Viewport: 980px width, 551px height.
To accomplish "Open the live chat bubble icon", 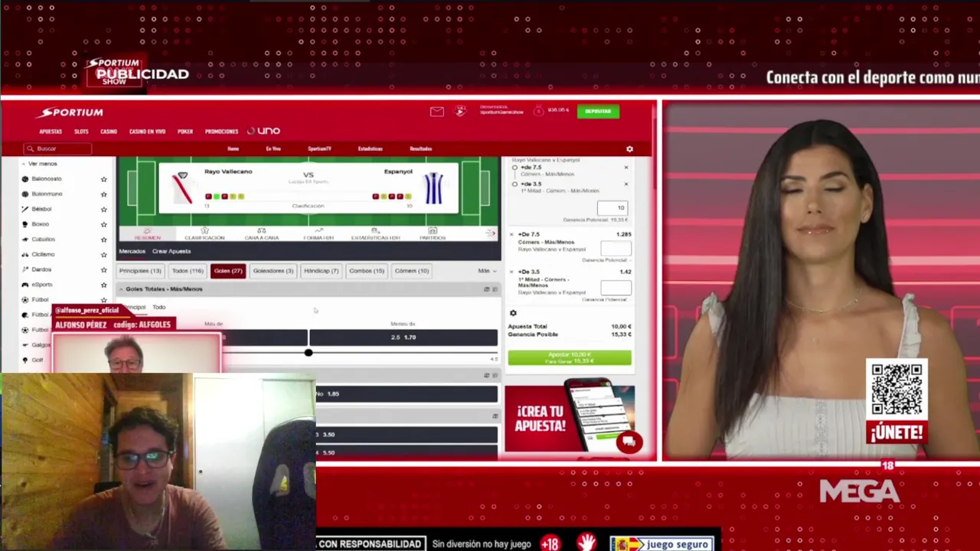I will click(629, 442).
